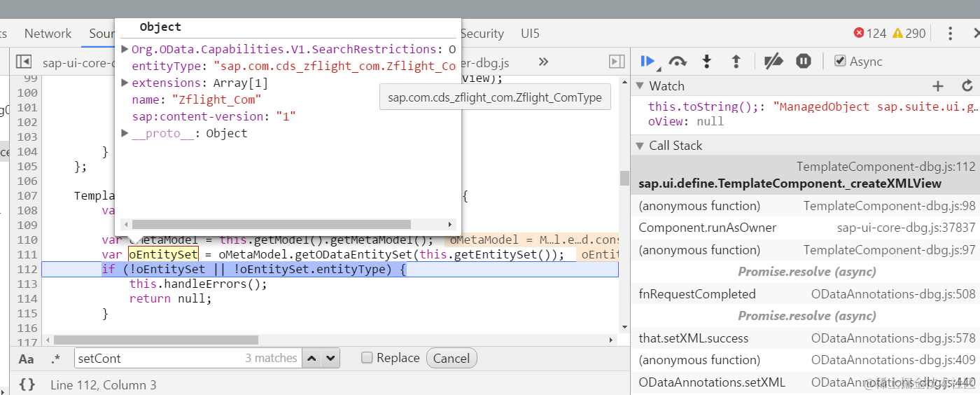This screenshot has width=980, height=395.
Task: Open ODataAnnotations-dbg.js:578 source link
Action: 893,338
